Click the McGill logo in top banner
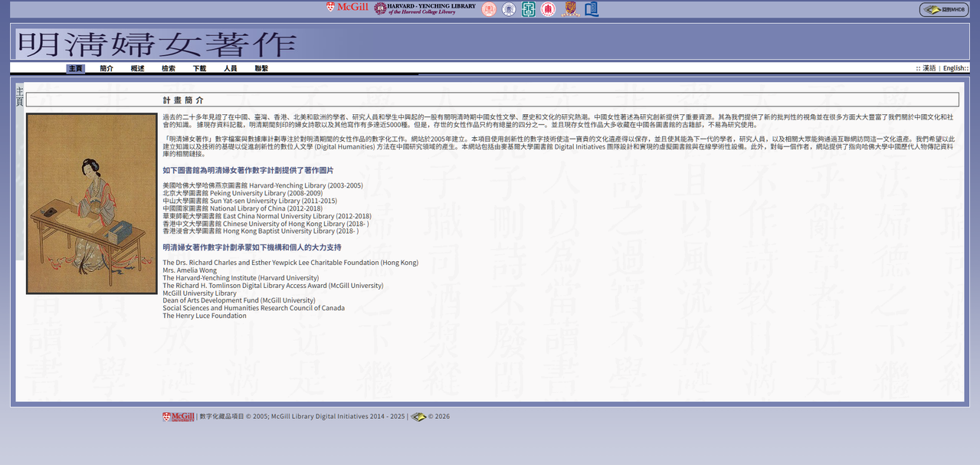This screenshot has height=465, width=980. click(347, 8)
